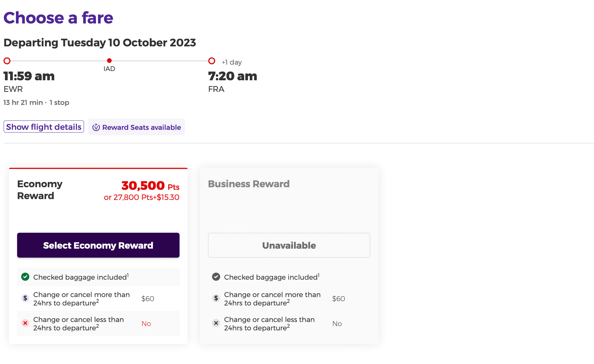Expand Show flight details
594x364 pixels.
pyautogui.click(x=44, y=127)
